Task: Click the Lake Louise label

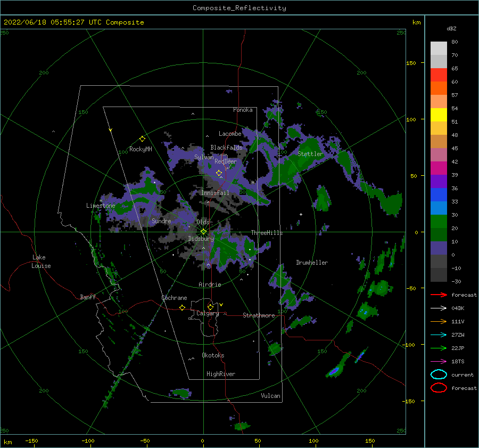Action: pyautogui.click(x=41, y=262)
